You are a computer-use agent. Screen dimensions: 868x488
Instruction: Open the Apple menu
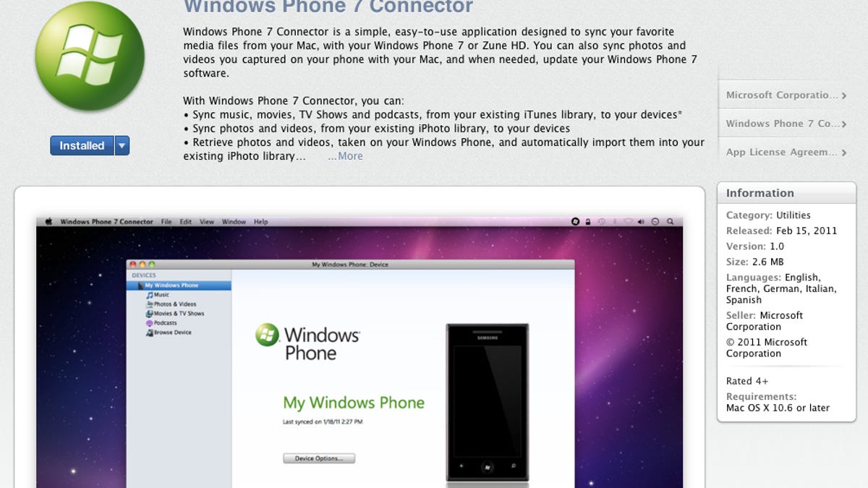pyautogui.click(x=48, y=221)
